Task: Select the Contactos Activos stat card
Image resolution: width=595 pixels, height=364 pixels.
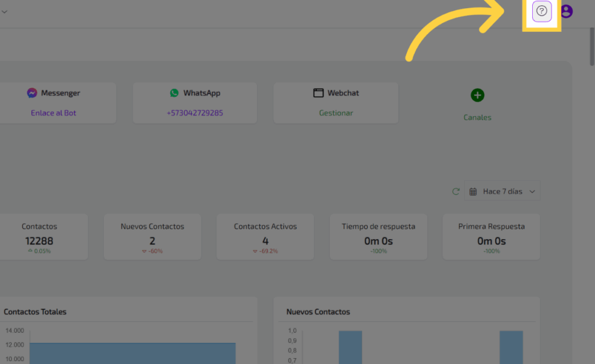Action: 265,237
